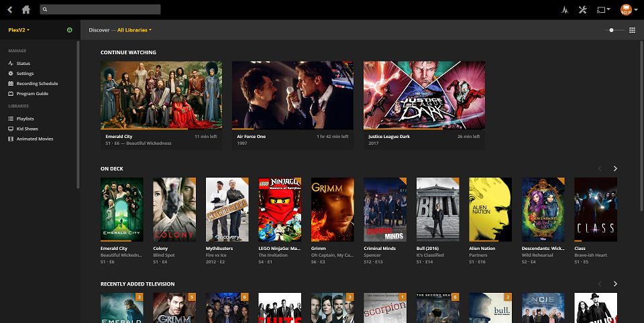This screenshot has height=323, width=644.
Task: Focus the top search field
Action: tap(100, 9)
